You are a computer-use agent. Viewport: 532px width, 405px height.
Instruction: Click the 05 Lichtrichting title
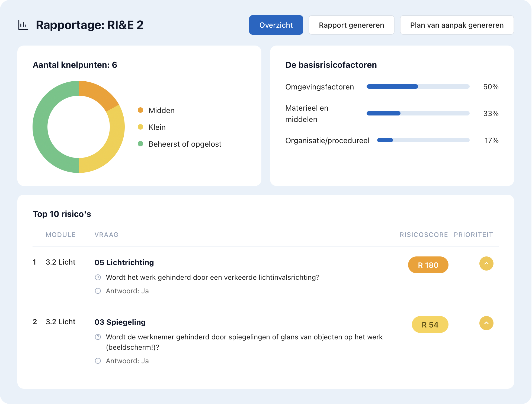click(124, 262)
